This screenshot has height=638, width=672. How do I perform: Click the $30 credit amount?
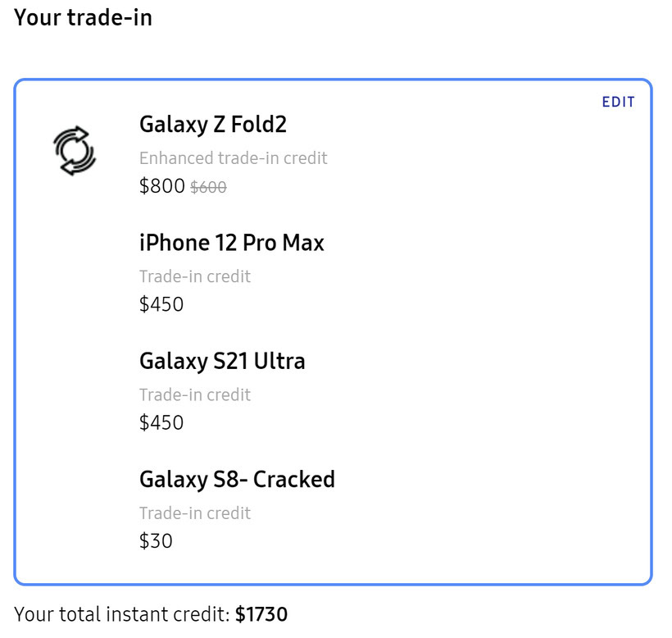click(156, 540)
